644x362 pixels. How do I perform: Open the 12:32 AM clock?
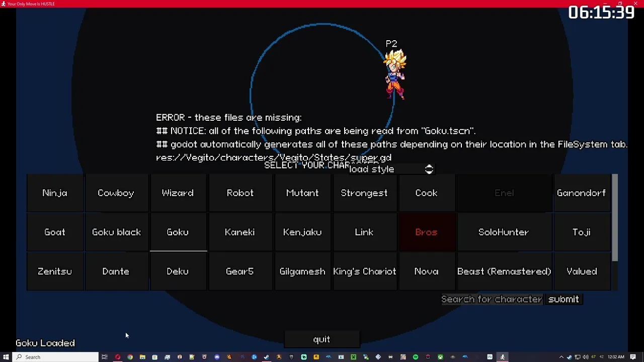616,357
